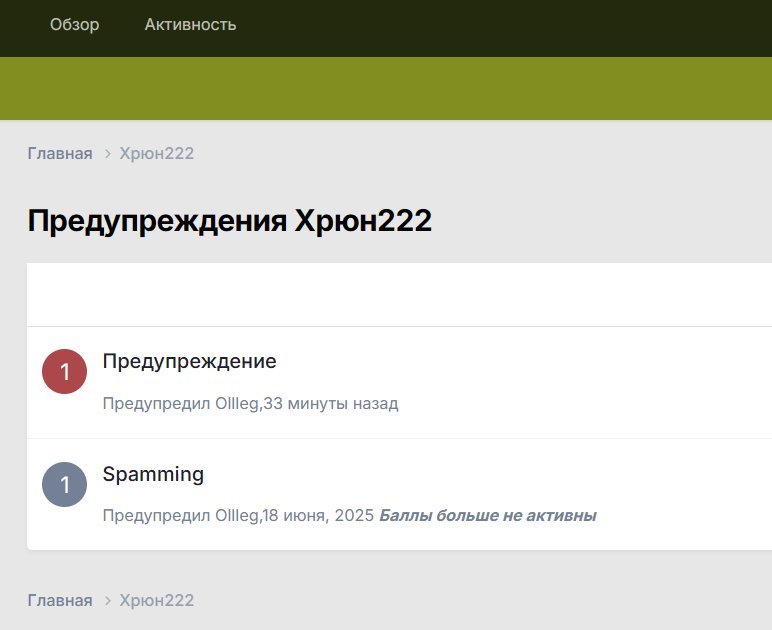Switch to the Активность tab
Viewport: 772px width, 630px height.
pyautogui.click(x=190, y=25)
